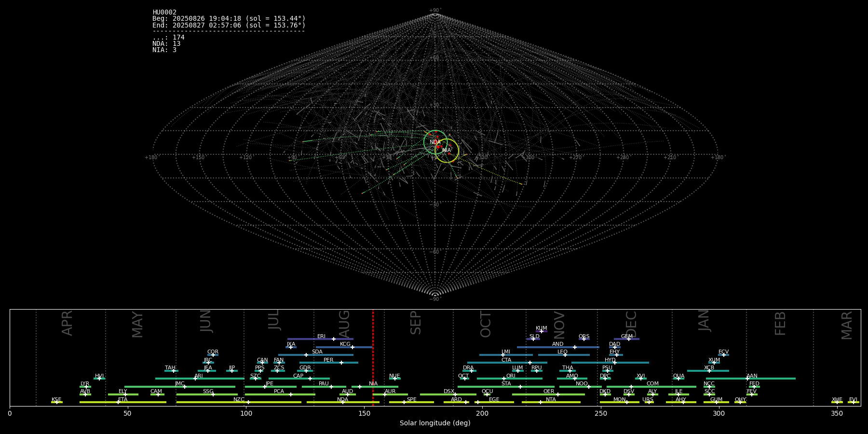This screenshot has width=868, height=434.
Task: Click the AAN shower activity bar
Action: pyautogui.click(x=751, y=379)
